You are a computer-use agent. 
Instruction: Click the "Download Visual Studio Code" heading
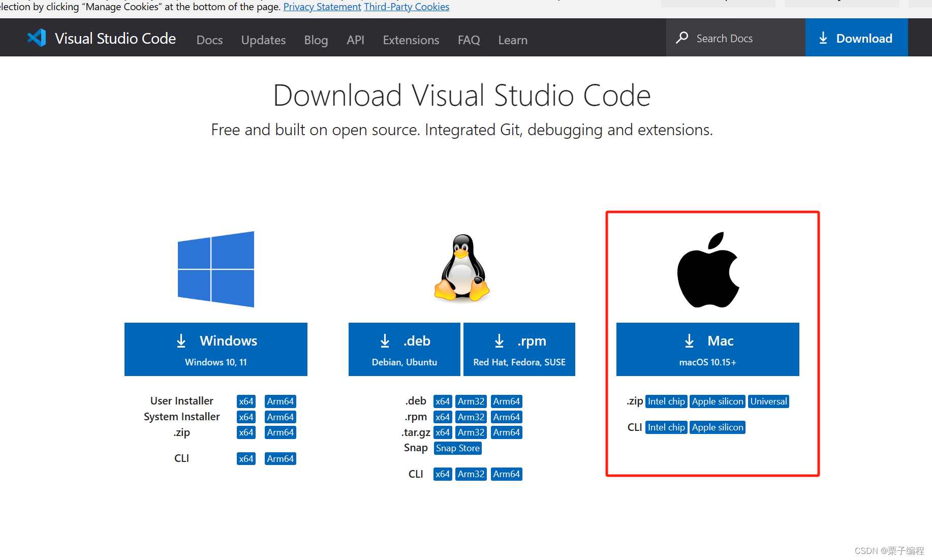[462, 96]
